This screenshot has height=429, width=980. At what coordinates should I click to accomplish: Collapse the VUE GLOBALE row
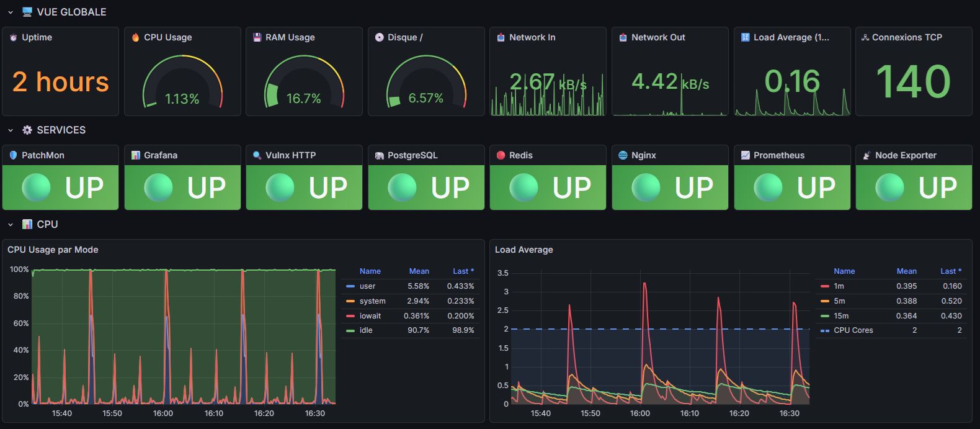[11, 12]
